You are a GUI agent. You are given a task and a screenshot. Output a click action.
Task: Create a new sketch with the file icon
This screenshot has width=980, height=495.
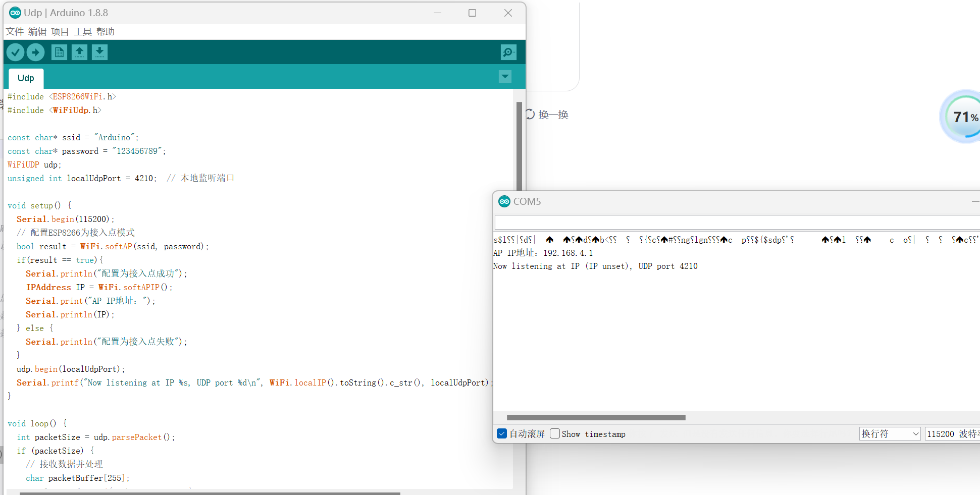pos(59,52)
